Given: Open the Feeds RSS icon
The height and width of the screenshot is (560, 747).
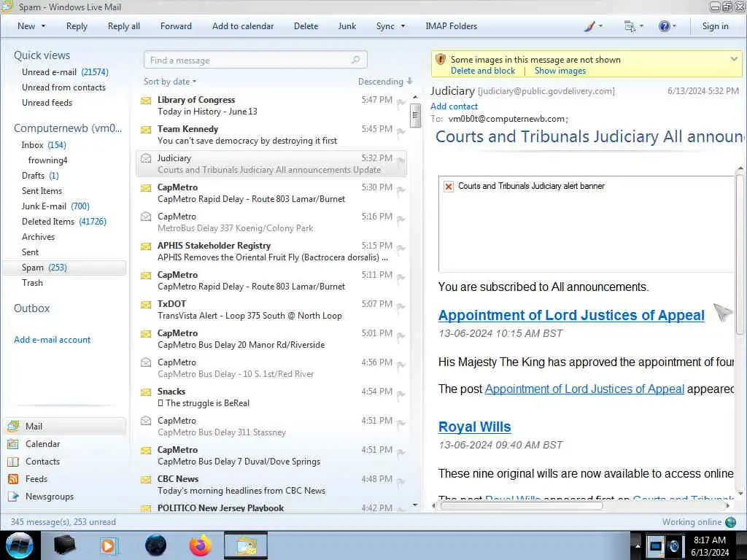Looking at the screenshot, I should pos(13,479).
